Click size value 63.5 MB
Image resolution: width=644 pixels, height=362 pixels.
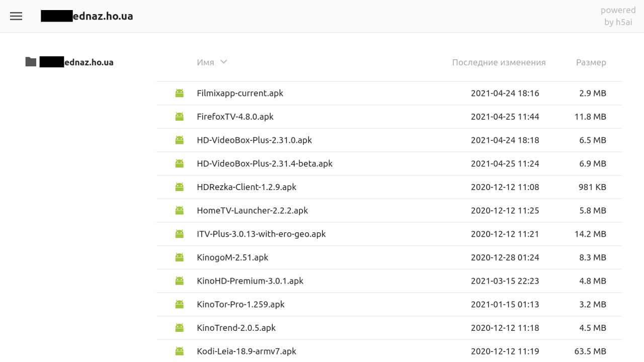pyautogui.click(x=590, y=351)
